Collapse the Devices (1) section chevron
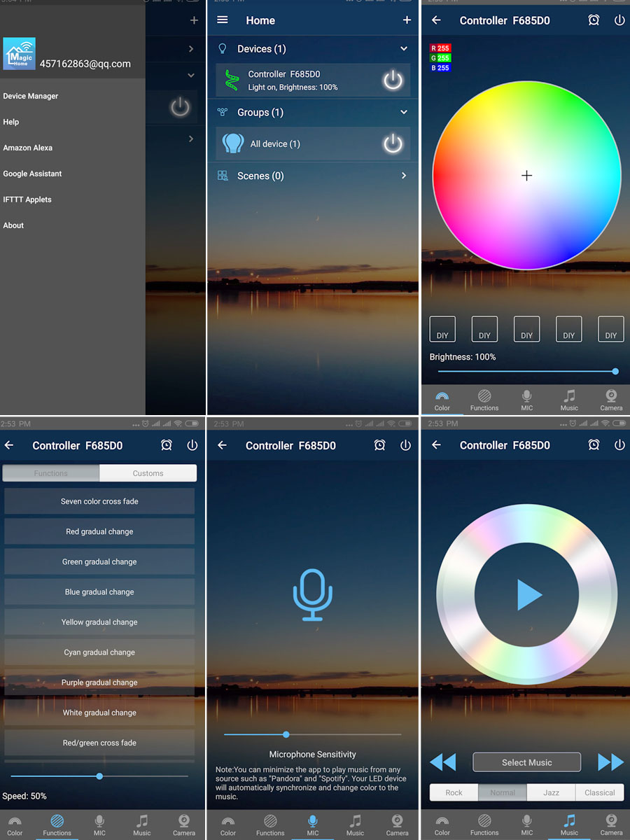Screen dimensions: 630x840 click(404, 49)
